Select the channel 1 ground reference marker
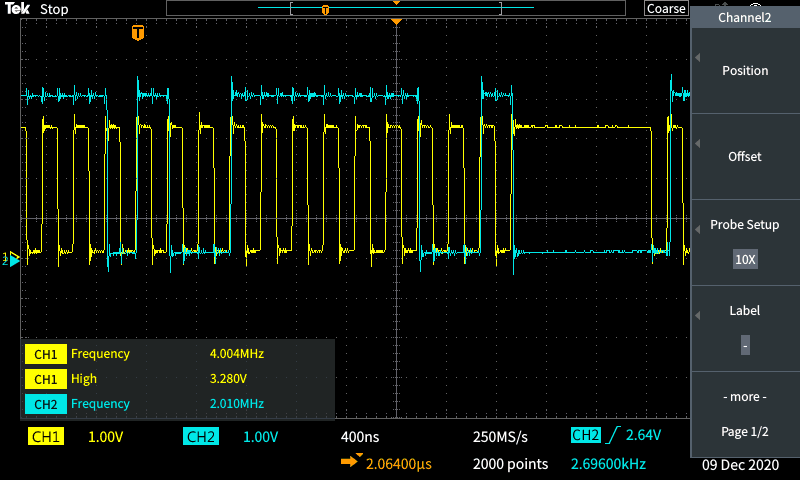The image size is (800, 480). pos(11,259)
